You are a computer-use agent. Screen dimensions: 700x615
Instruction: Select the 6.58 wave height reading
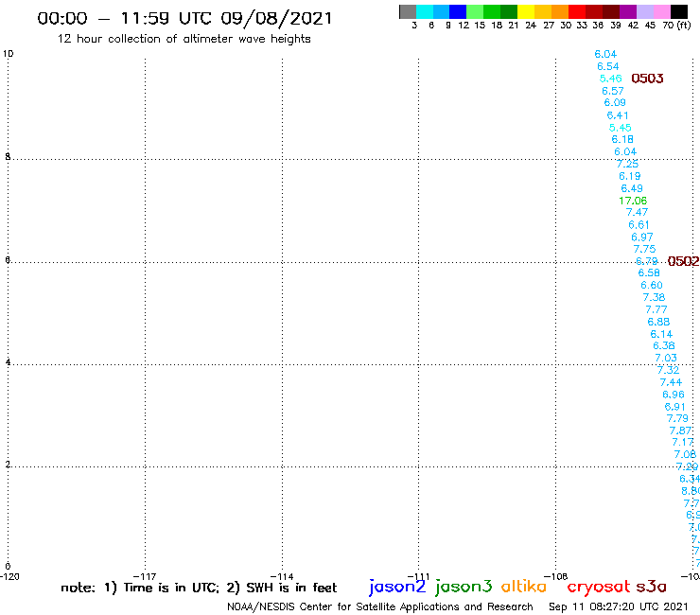pyautogui.click(x=649, y=272)
